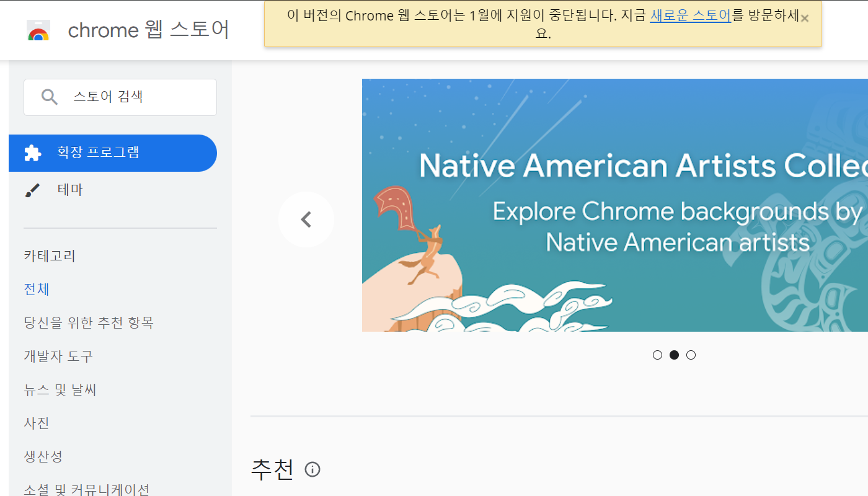The width and height of the screenshot is (868, 496).
Task: Open the 소셜 및 커뮤니케이션 category
Action: pyautogui.click(x=87, y=489)
